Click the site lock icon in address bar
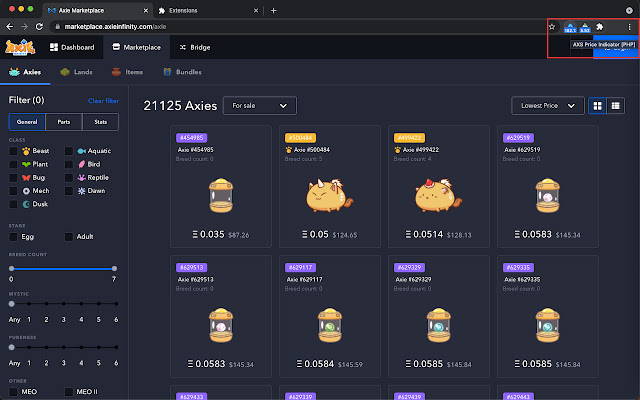Viewport: 640px width, 400px height. tap(58, 27)
